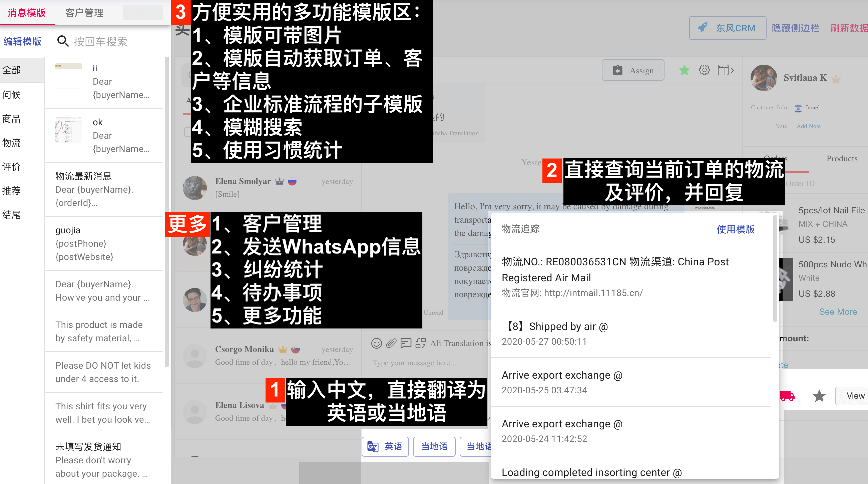Open the chat settings gear icon
The height and width of the screenshot is (484, 868).
point(704,70)
